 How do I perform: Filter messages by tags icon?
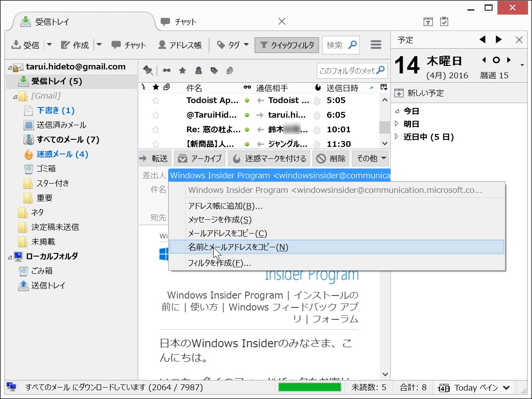click(x=214, y=70)
